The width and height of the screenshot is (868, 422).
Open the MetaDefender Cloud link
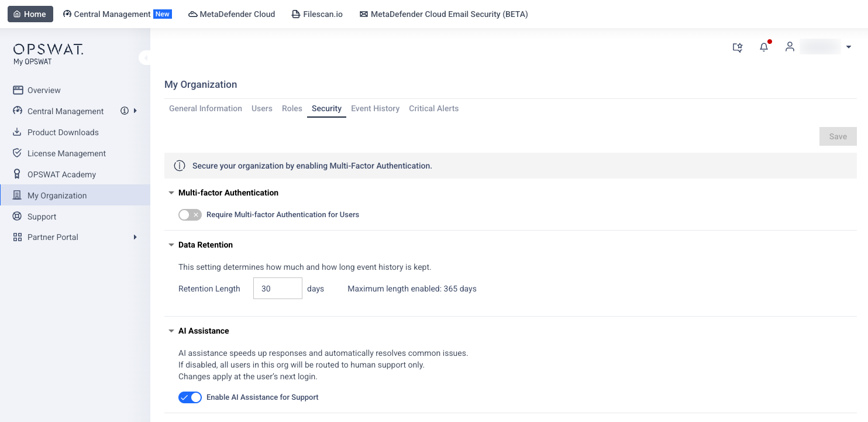tap(232, 14)
